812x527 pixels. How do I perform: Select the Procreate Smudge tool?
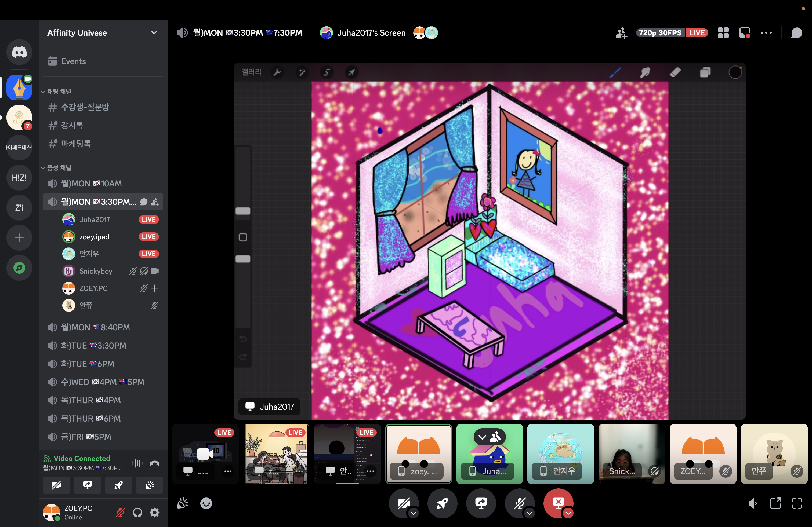pyautogui.click(x=645, y=72)
